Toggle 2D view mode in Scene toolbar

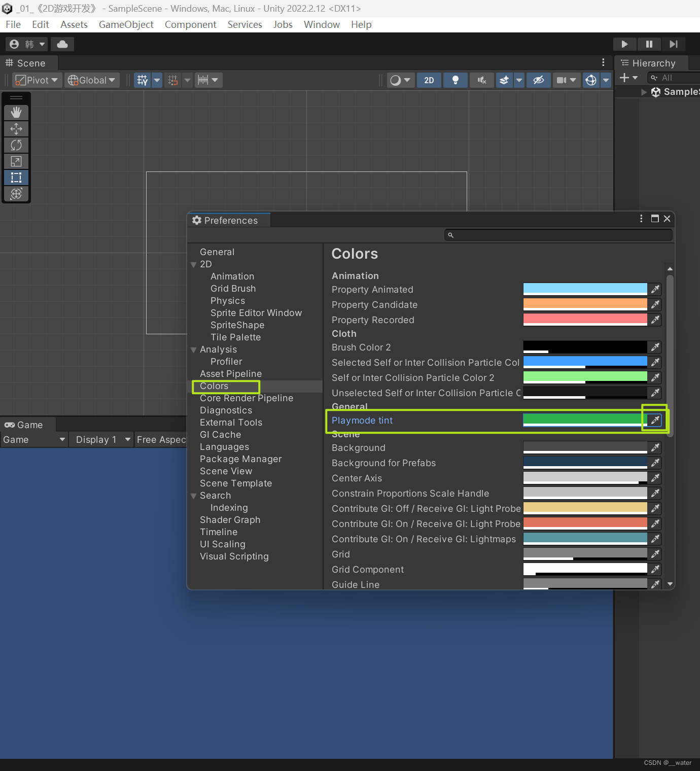pos(429,80)
